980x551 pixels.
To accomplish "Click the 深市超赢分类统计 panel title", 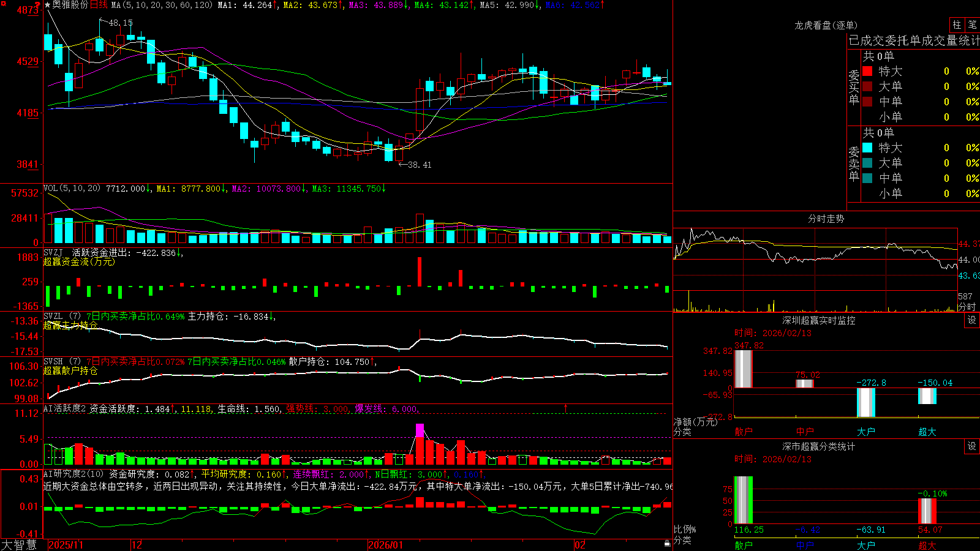I will [x=819, y=446].
